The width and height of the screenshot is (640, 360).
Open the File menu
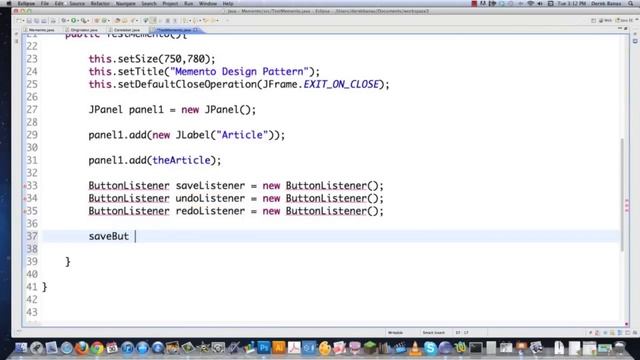click(45, 4)
